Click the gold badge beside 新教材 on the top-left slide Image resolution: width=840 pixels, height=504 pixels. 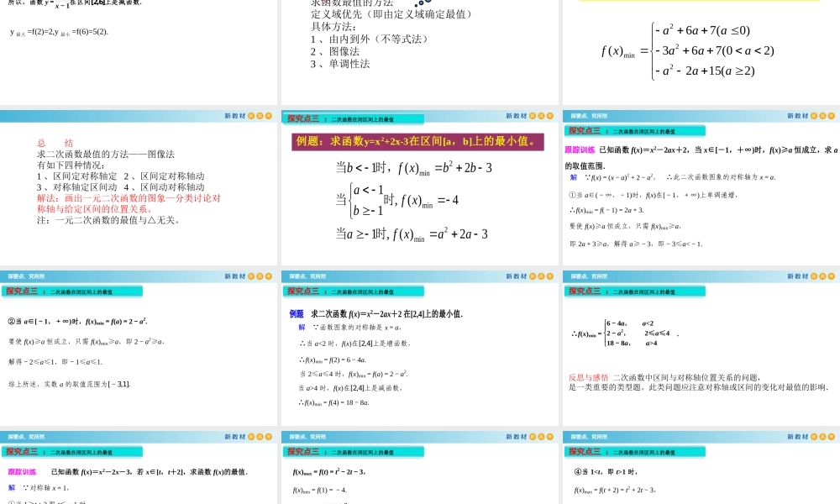coord(259,115)
